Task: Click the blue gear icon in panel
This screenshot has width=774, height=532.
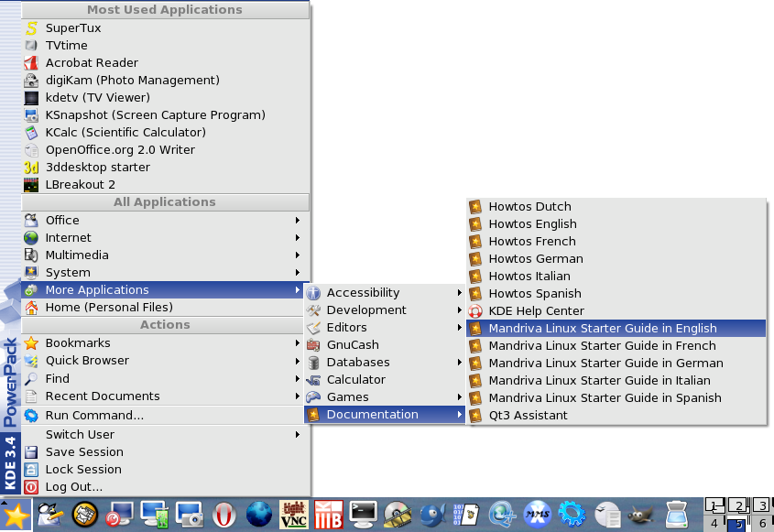Action: click(572, 515)
